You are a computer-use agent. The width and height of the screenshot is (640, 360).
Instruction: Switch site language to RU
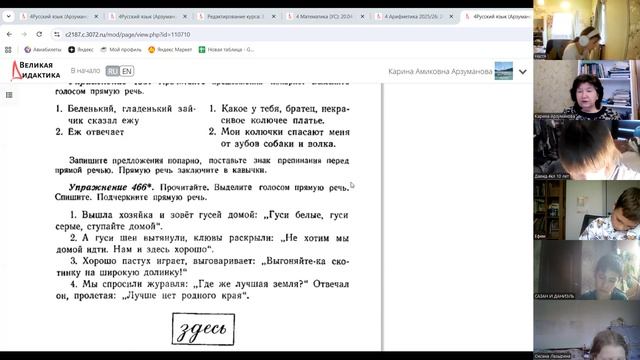pos(112,71)
